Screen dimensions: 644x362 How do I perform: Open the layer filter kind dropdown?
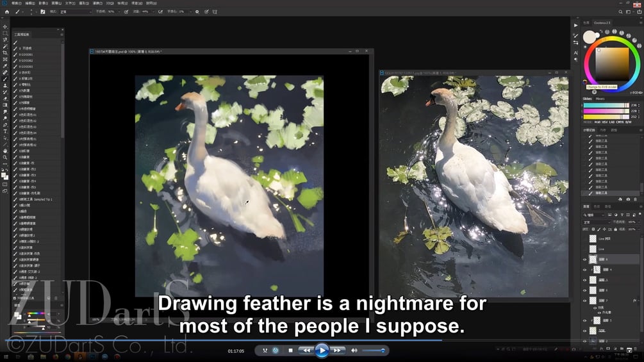[x=594, y=215]
